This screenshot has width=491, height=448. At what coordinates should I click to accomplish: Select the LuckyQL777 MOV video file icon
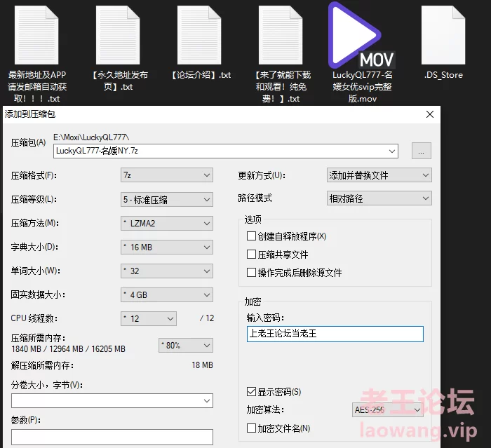tap(362, 35)
